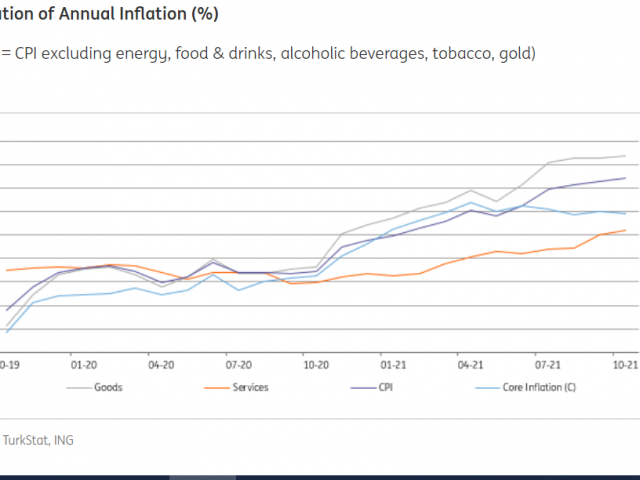
Task: Click the 01-20 x-axis label
Action: [83, 365]
